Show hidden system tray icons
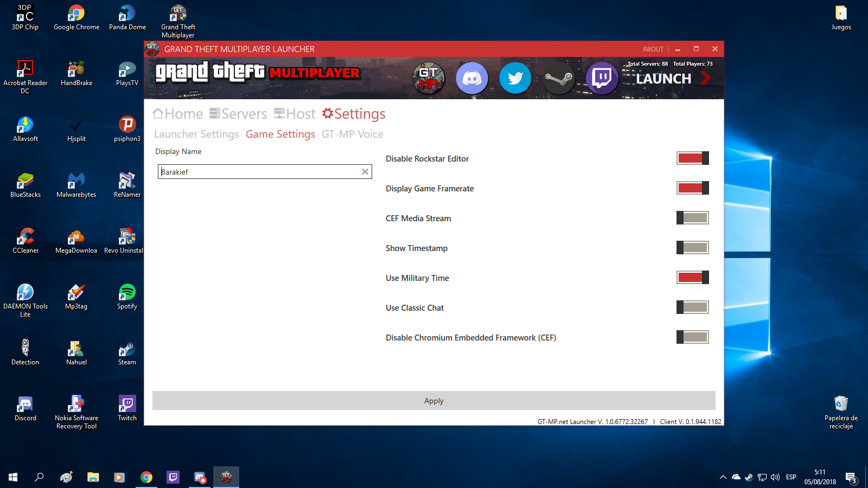The width and height of the screenshot is (868, 488). [723, 477]
